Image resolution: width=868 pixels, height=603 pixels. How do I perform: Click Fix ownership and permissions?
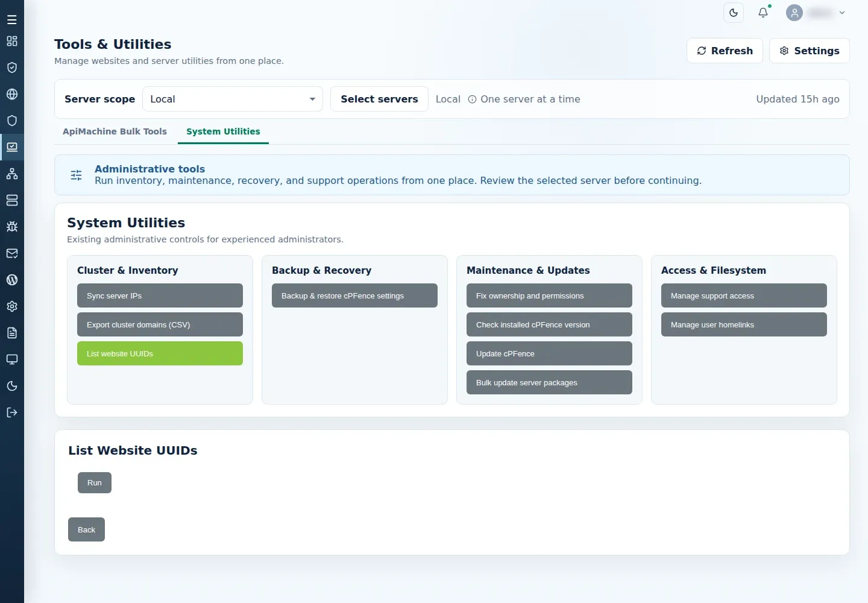point(549,295)
